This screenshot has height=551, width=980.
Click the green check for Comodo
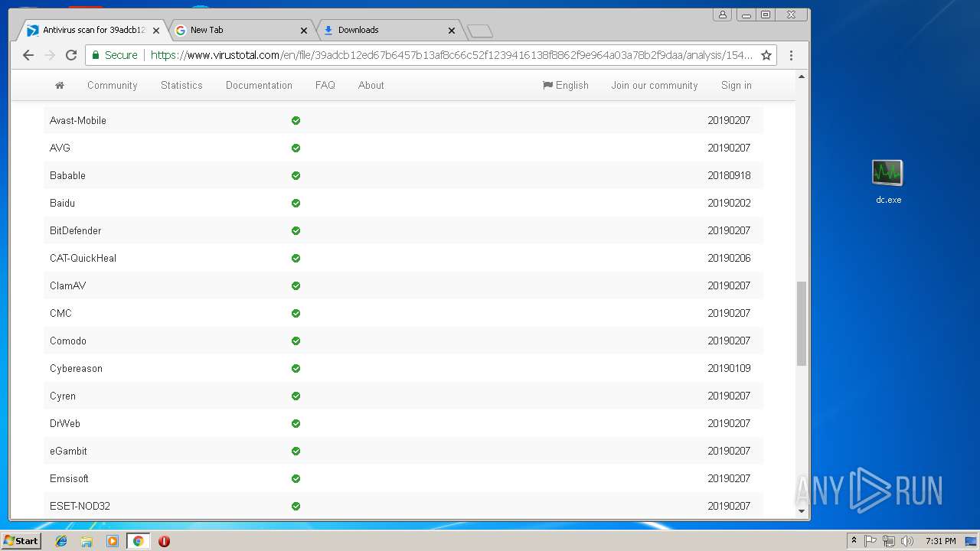[296, 341]
